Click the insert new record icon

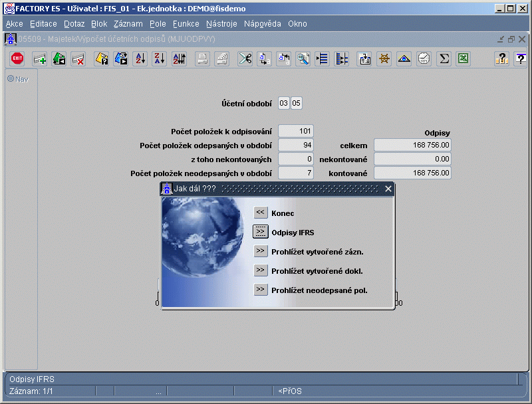(40, 58)
